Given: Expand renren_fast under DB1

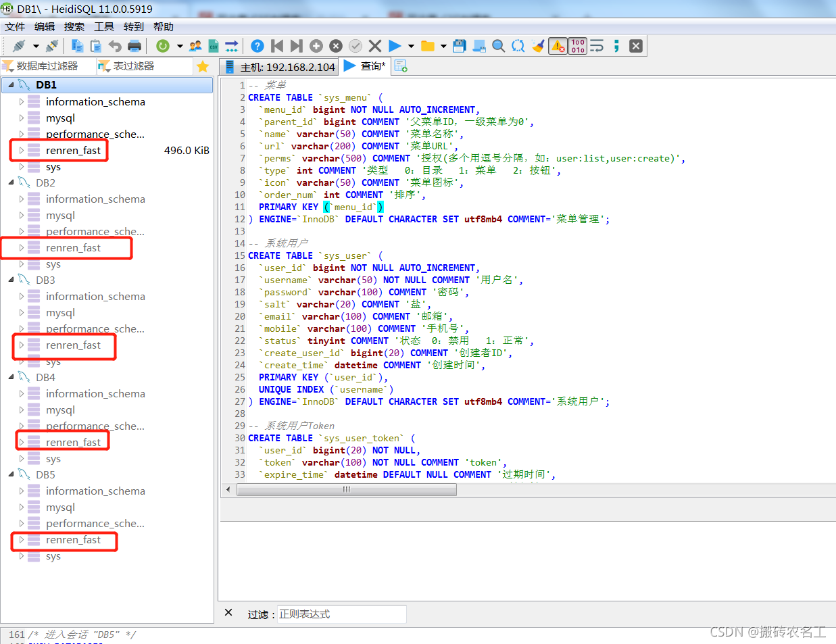Looking at the screenshot, I should click(x=22, y=150).
